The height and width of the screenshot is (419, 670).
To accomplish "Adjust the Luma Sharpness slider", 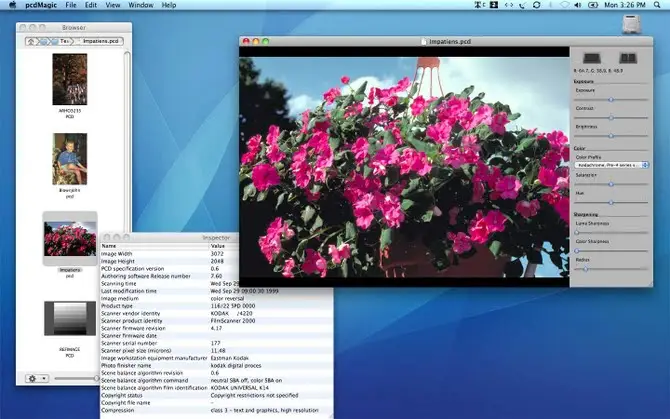I will coord(611,233).
